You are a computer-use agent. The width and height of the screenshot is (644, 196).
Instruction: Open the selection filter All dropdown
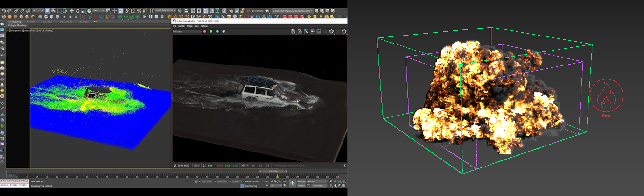tap(39, 10)
